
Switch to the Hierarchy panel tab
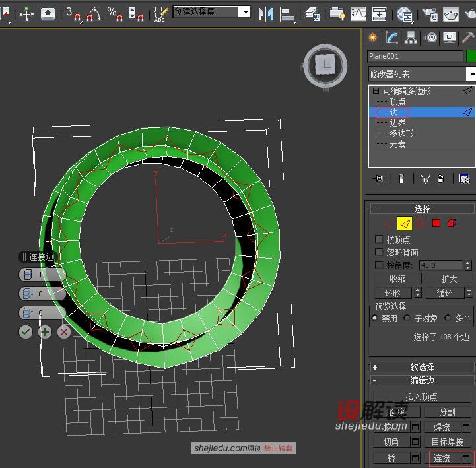pyautogui.click(x=411, y=38)
